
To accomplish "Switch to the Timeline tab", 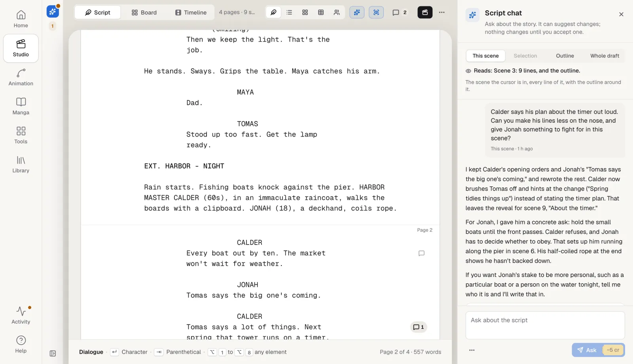I will point(191,12).
